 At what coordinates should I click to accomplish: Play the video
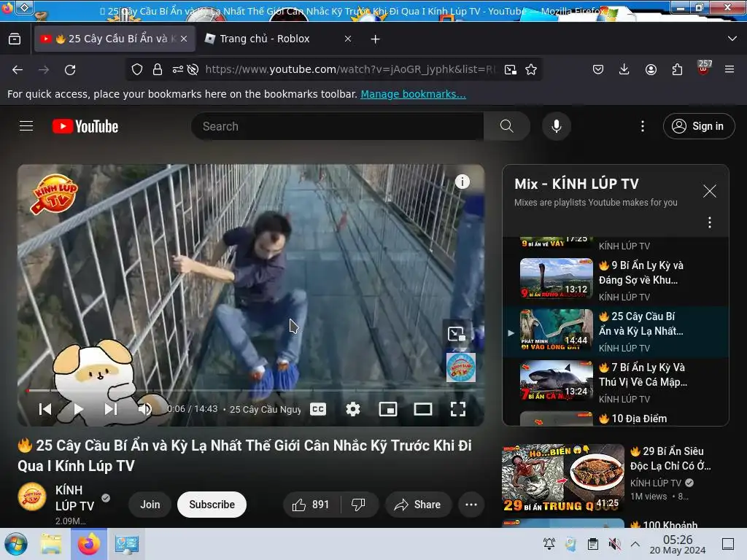coord(79,409)
